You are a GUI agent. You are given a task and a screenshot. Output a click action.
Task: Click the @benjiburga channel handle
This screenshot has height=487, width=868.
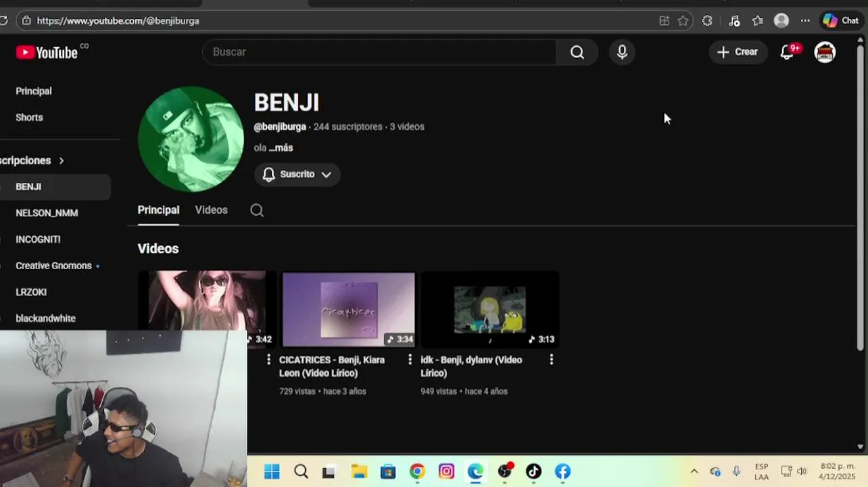[x=280, y=127]
